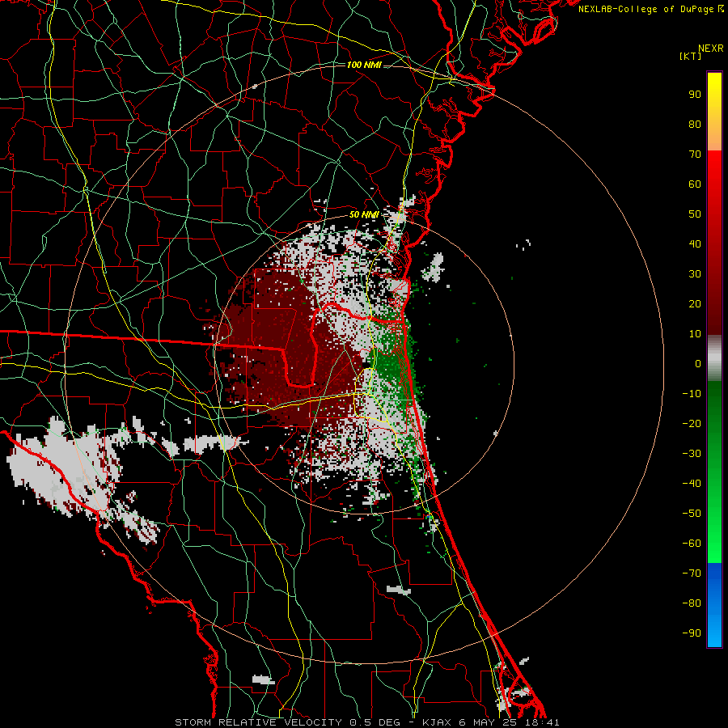The width and height of the screenshot is (728, 728).
Task: Click the '20' value on the velocity scale
Action: 695,304
